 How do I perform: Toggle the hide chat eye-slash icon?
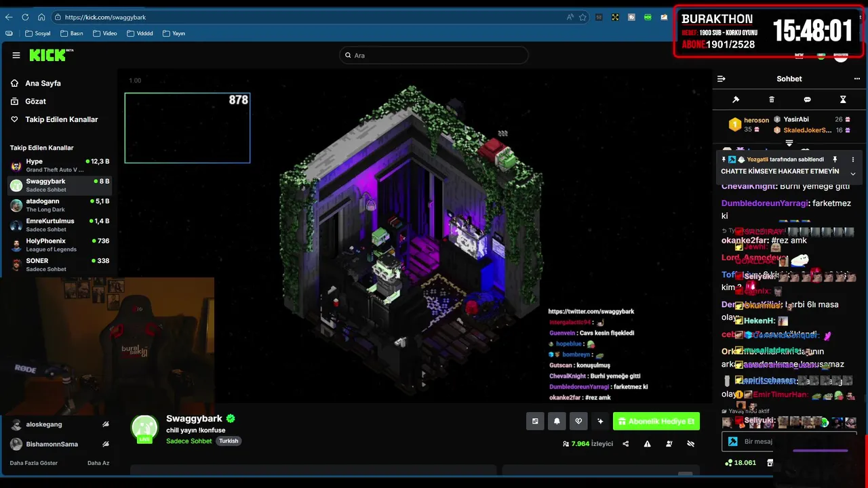[x=691, y=444]
